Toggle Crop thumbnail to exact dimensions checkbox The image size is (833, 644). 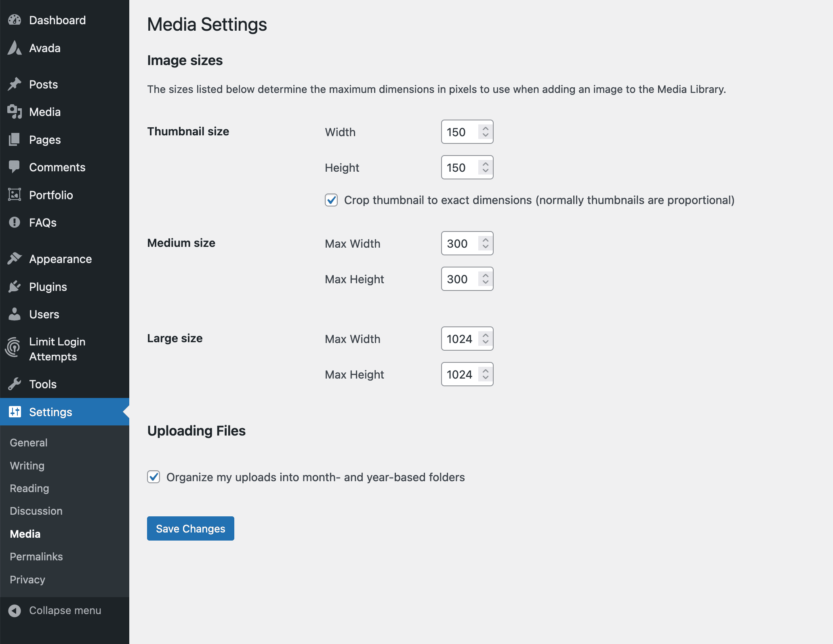(x=331, y=200)
